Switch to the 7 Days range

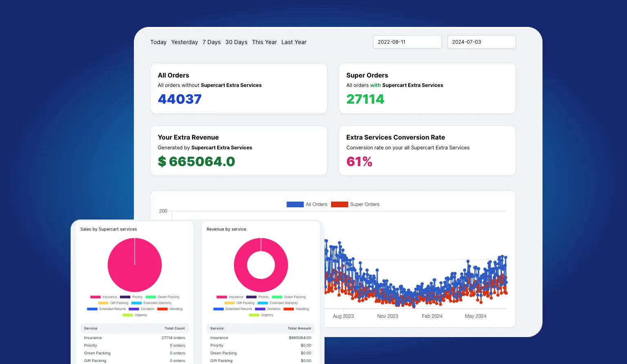point(211,42)
